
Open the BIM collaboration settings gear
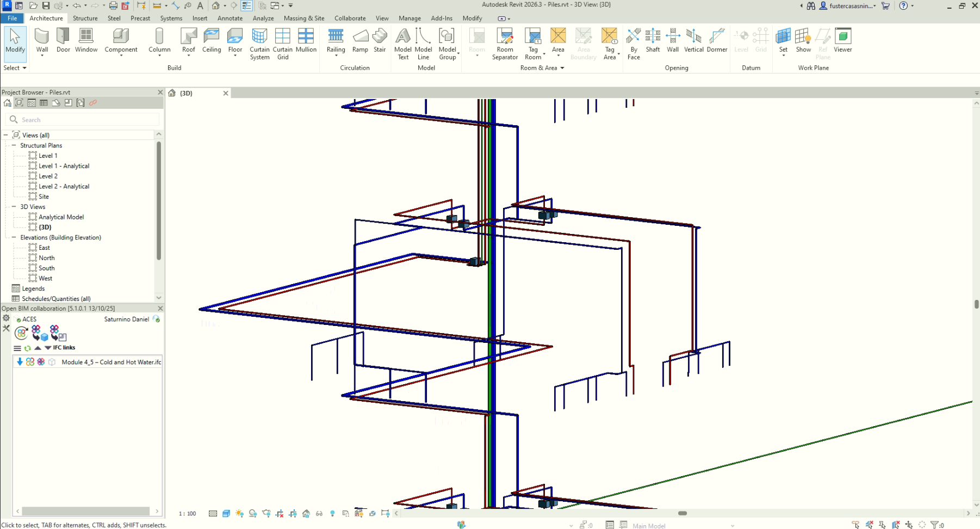point(6,318)
